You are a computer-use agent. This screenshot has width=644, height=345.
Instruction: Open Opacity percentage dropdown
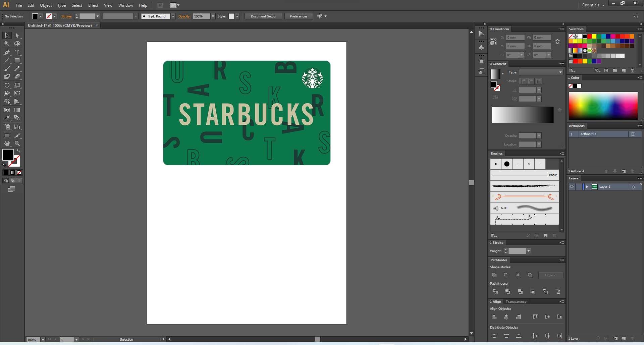click(213, 16)
